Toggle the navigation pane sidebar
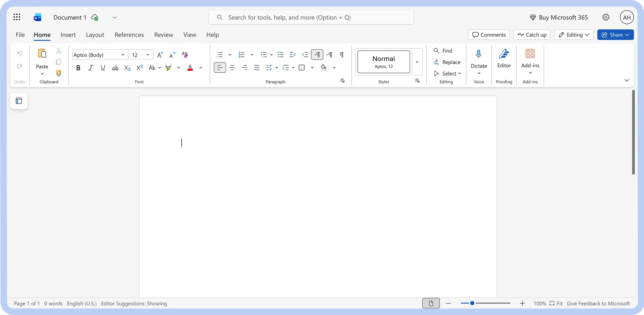Image resolution: width=644 pixels, height=315 pixels. click(19, 101)
